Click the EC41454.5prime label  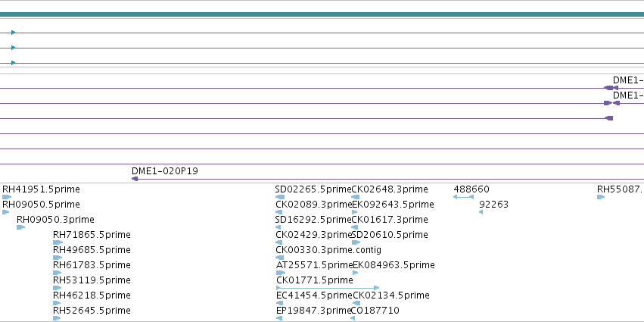tap(315, 295)
